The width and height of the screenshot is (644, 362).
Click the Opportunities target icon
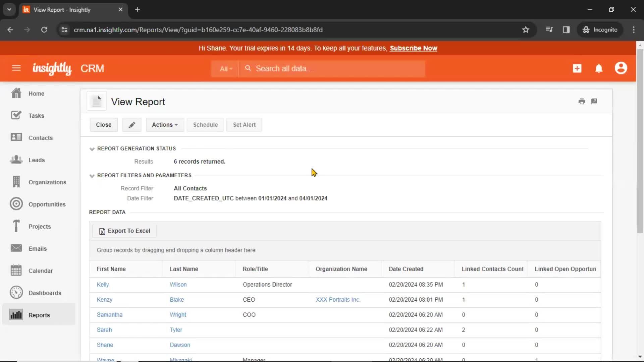[16, 204]
